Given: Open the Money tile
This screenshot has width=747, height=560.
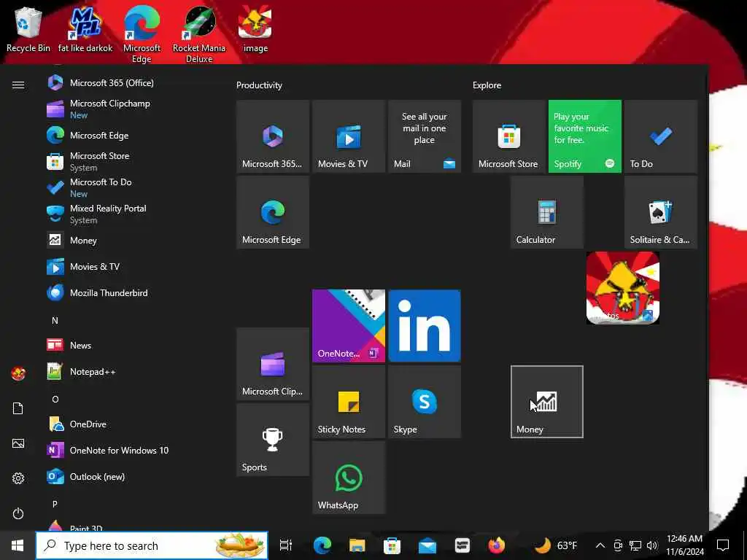Looking at the screenshot, I should click(x=547, y=402).
